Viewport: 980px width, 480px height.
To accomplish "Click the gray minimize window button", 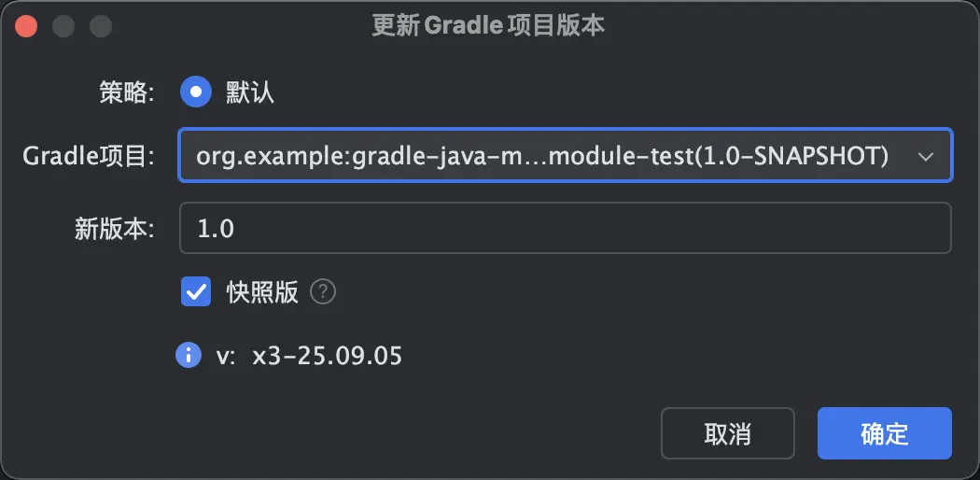I will coord(63,26).
